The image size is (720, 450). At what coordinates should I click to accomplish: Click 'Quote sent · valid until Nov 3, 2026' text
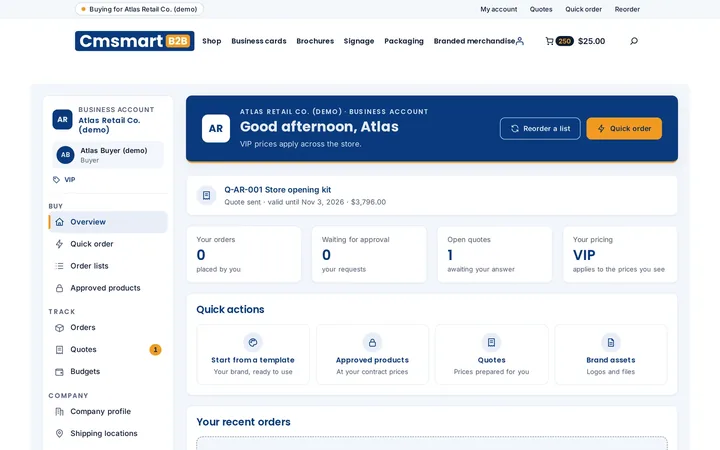(x=284, y=202)
